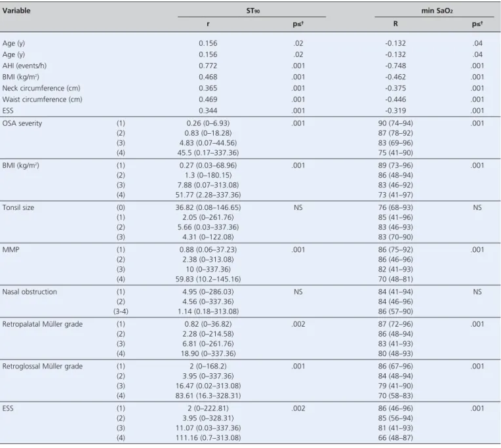
Task: Click the correlation value 0.468
Action: pos(208,77)
